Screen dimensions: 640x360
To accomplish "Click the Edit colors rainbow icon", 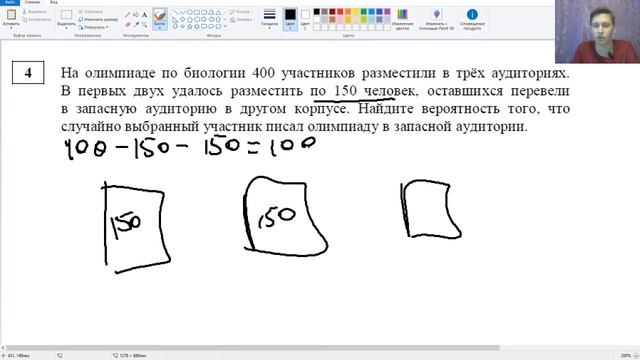I will point(402,15).
